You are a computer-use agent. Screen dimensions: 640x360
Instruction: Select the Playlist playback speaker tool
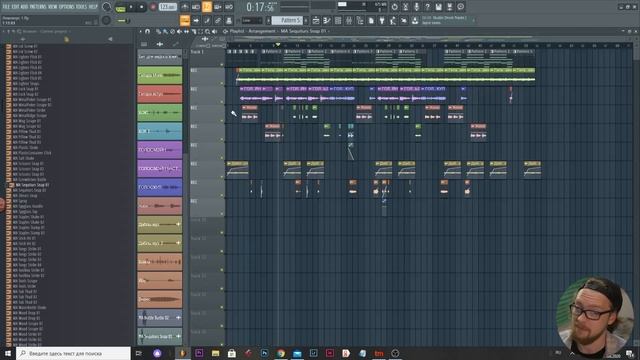[x=214, y=31]
